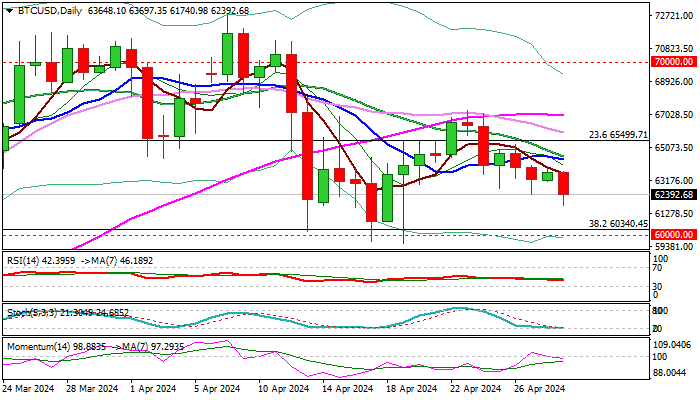Screen dimensions: 700x400
Task: Click the 28 Mar 2024 date label
Action: point(92,389)
